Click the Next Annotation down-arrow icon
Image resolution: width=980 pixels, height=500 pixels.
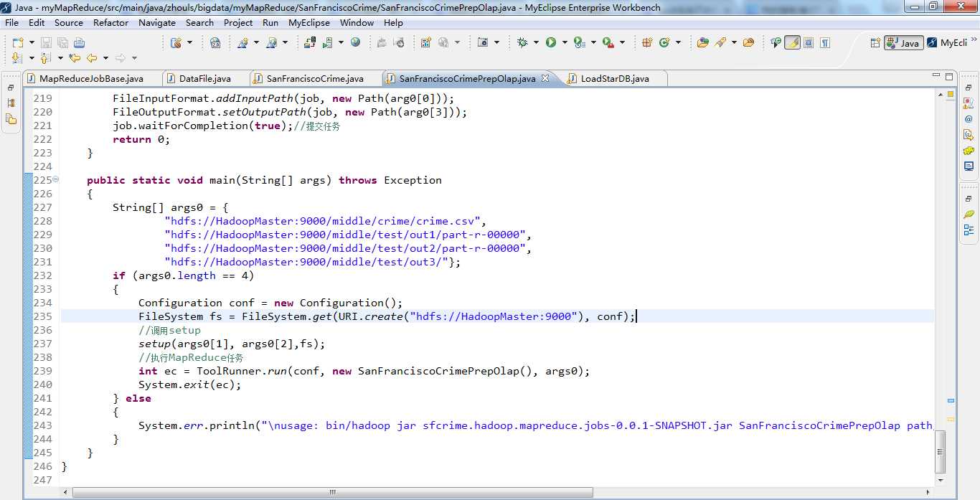tap(17, 58)
